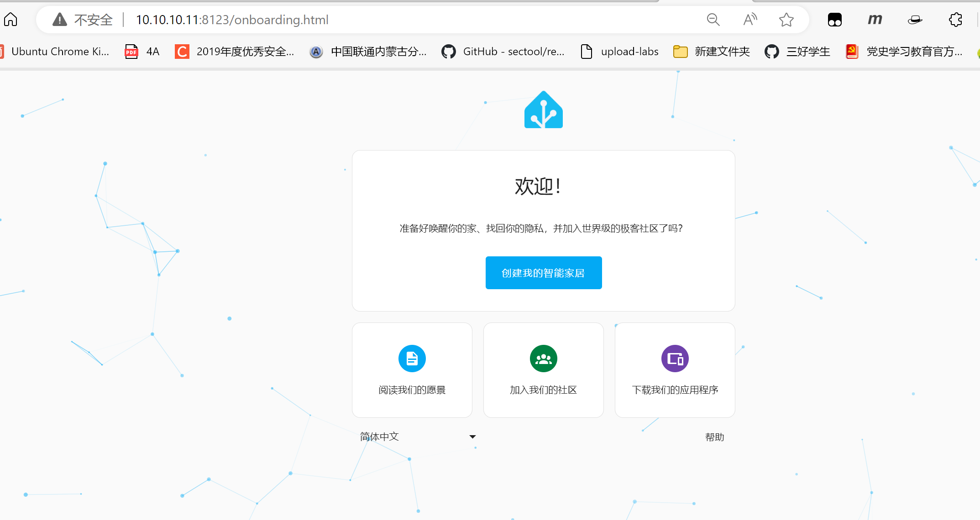
Task: Open the hat-shaped extension icon
Action: 915,20
